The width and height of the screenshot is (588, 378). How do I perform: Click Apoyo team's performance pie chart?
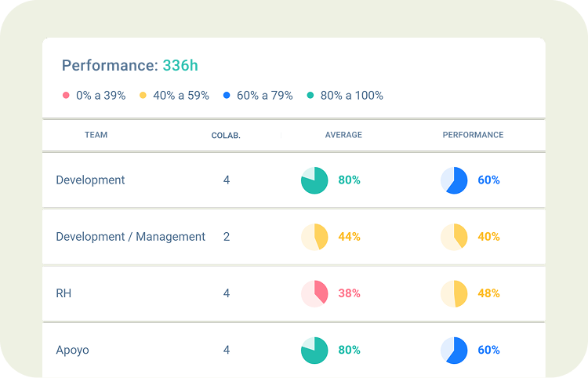pos(454,350)
